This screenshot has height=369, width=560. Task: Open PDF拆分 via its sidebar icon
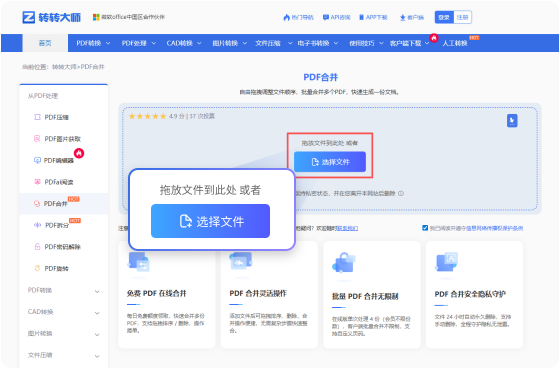[37, 225]
